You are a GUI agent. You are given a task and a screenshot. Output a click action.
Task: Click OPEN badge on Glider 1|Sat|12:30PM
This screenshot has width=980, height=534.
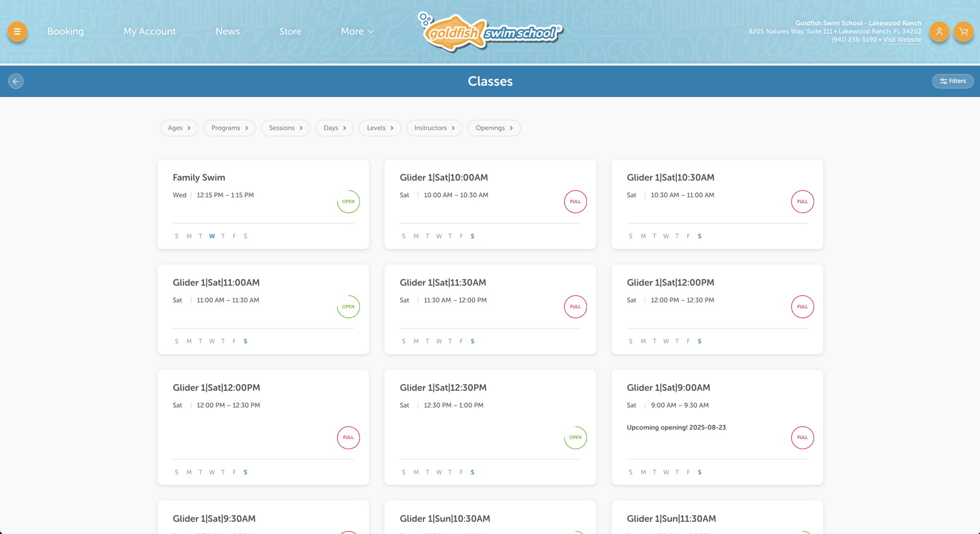[x=575, y=437]
